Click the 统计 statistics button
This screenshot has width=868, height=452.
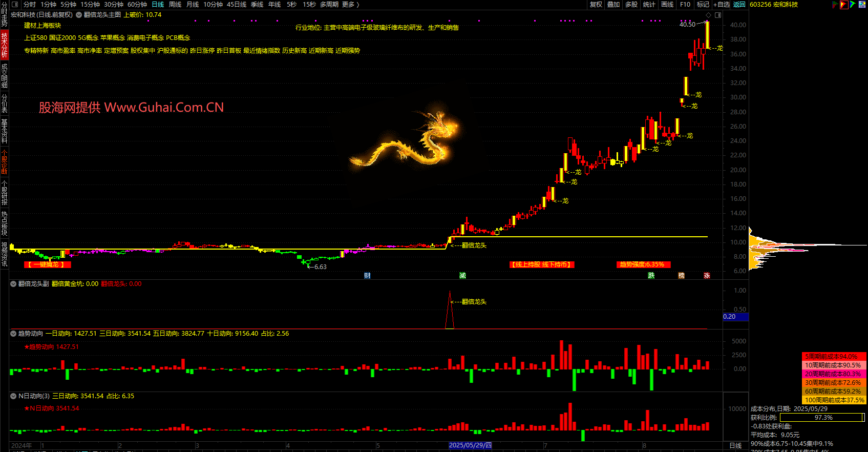click(x=649, y=4)
